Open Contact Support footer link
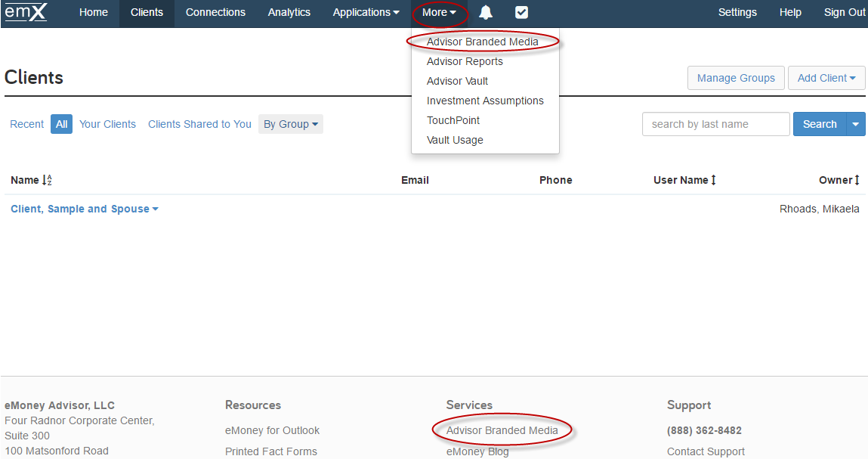The width and height of the screenshot is (868, 459). tap(706, 451)
